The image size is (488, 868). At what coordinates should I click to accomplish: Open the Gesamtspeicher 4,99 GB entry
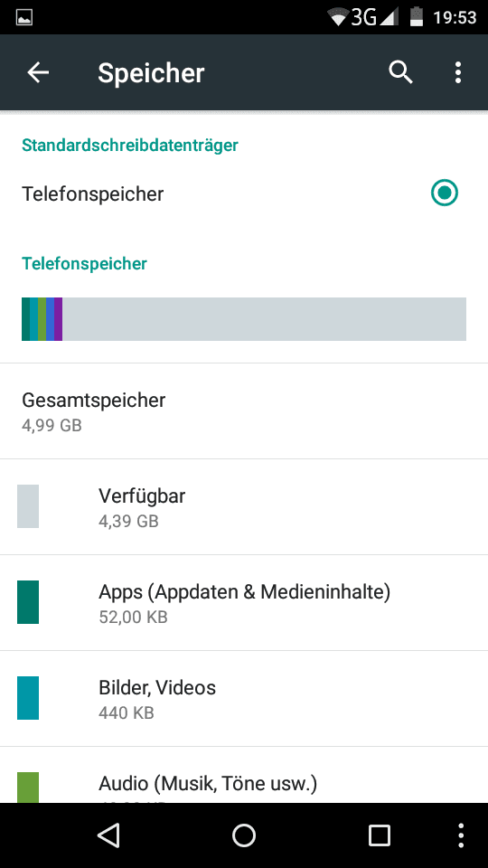coord(244,411)
